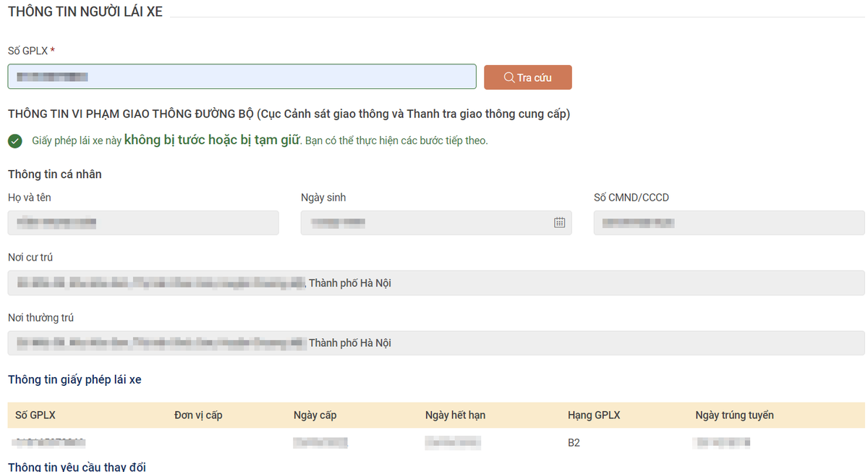Click the không bị tước hoặc bị tạm giữ message

click(211, 140)
